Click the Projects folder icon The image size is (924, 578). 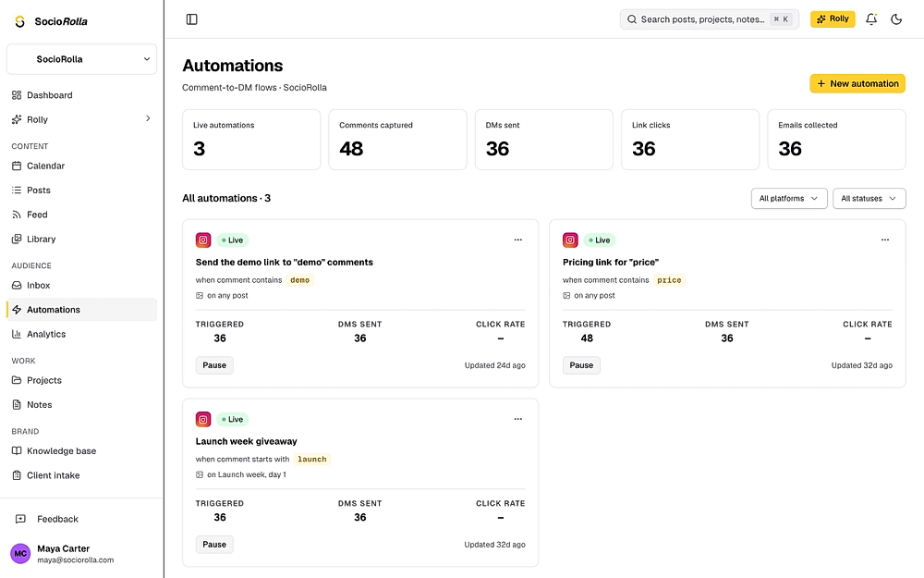click(17, 380)
